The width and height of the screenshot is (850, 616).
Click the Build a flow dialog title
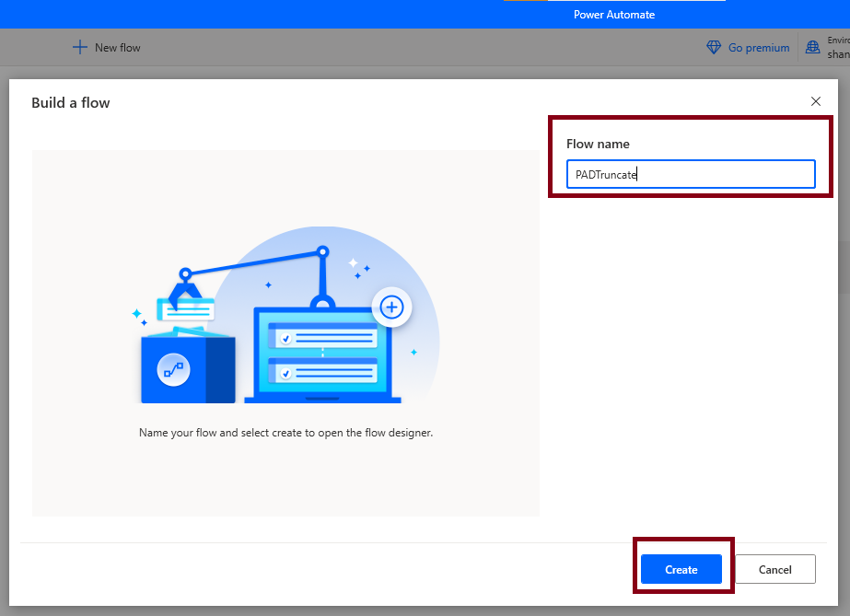point(71,102)
